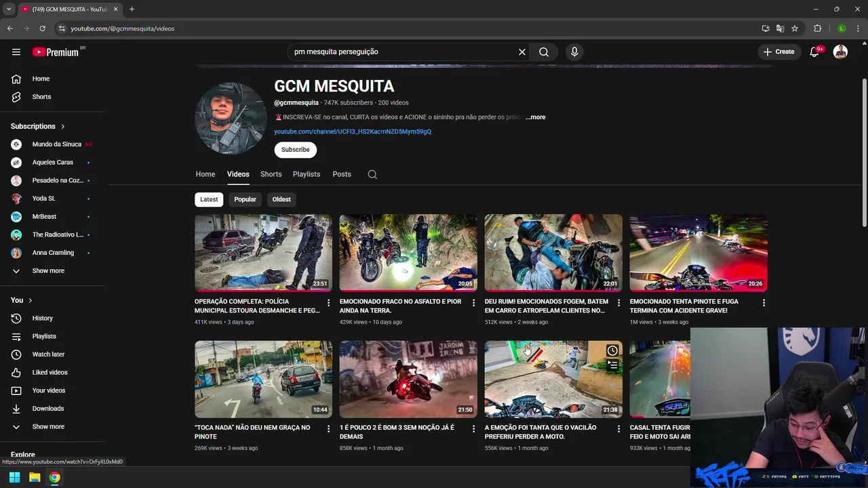Expand the You section chevron
The height and width of the screenshot is (488, 868).
click(30, 300)
